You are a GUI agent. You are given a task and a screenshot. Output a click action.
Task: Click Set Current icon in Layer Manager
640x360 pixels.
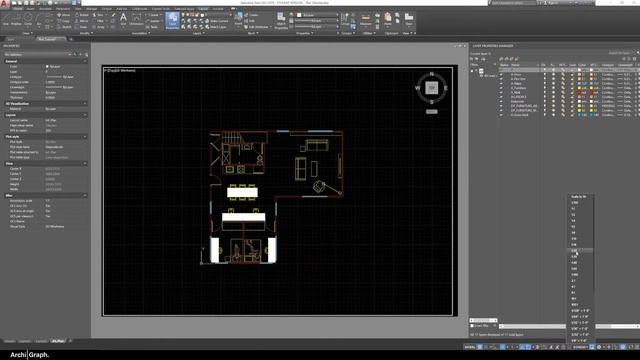pos(517,59)
